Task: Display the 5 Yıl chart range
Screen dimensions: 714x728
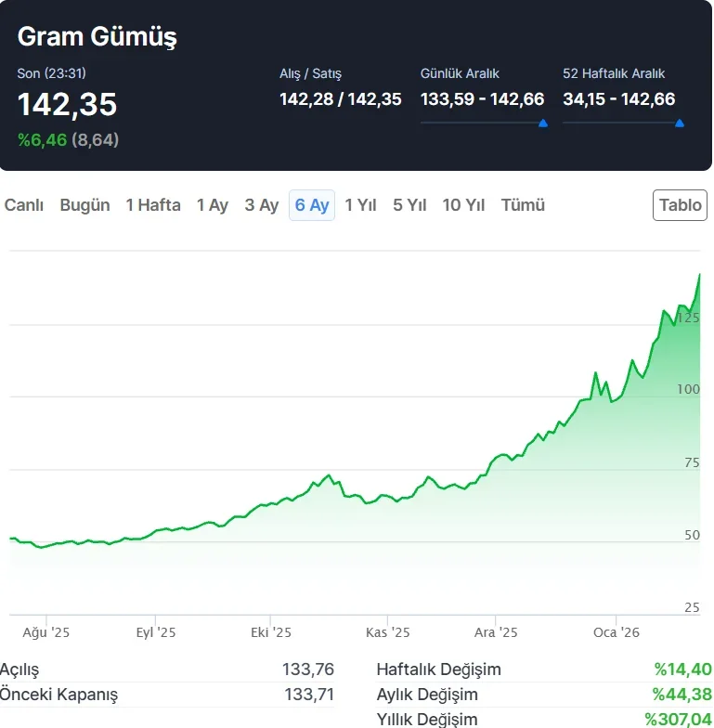Action: [x=409, y=205]
